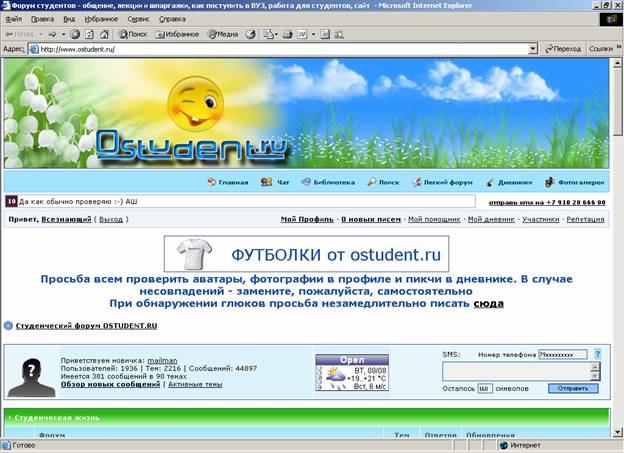
Task: Open the Репутация link
Action: 585,219
